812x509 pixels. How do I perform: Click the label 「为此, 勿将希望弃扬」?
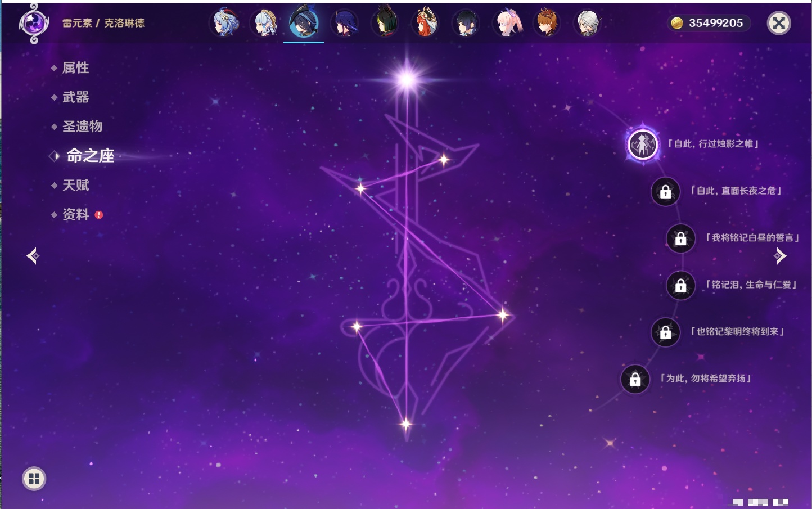coord(706,379)
